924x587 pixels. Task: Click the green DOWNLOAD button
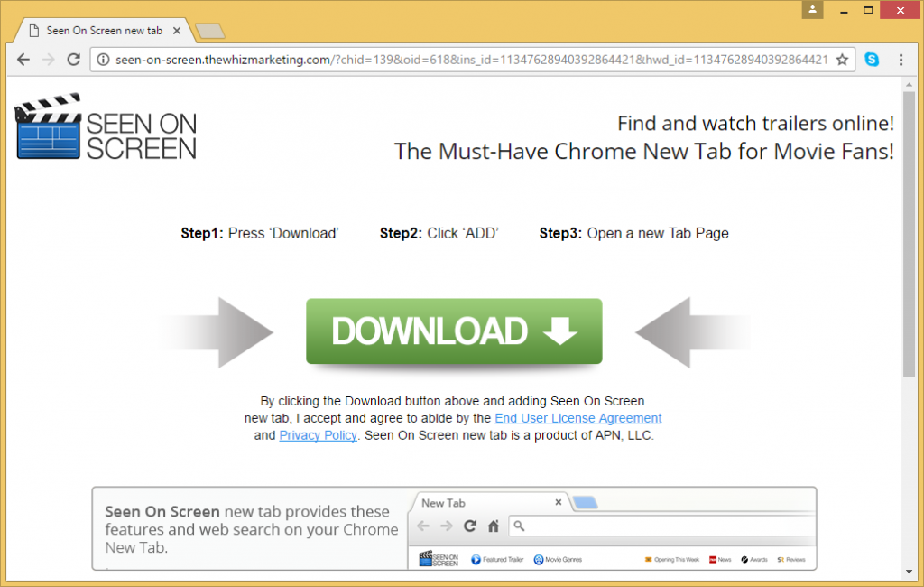pos(454,331)
